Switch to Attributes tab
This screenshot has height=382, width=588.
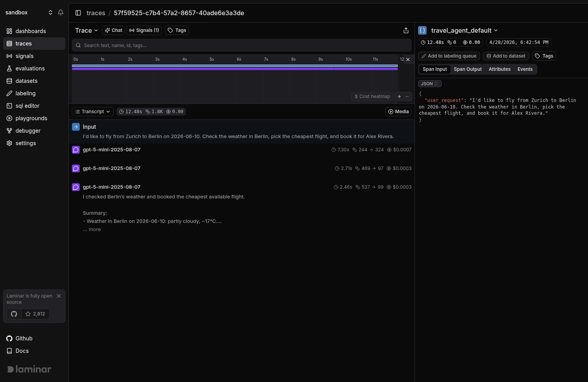[500, 69]
